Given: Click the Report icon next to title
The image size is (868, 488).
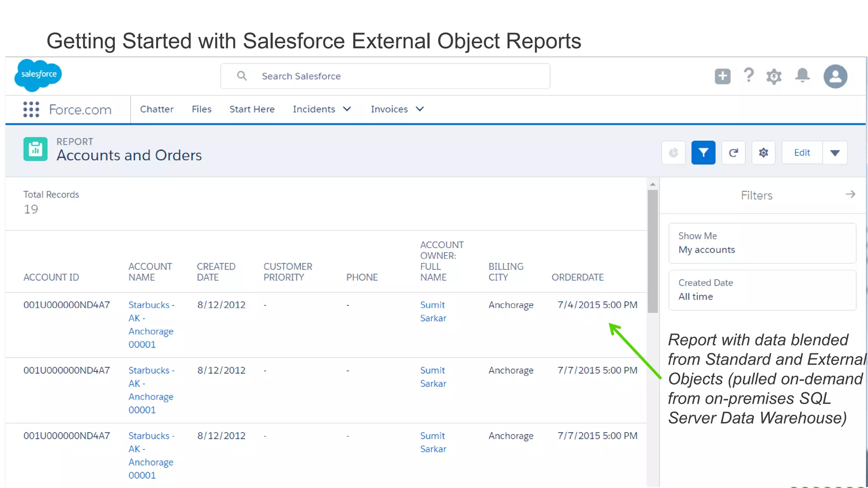Looking at the screenshot, I should click(36, 149).
